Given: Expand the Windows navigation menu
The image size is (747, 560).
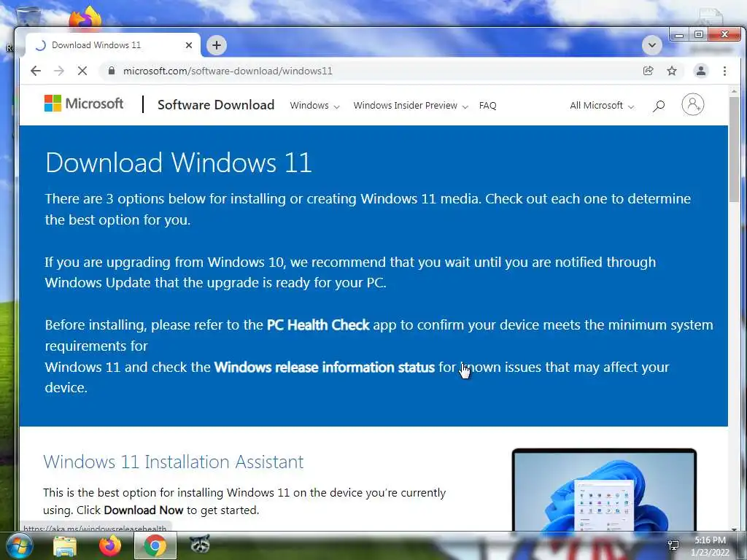Looking at the screenshot, I should [314, 106].
